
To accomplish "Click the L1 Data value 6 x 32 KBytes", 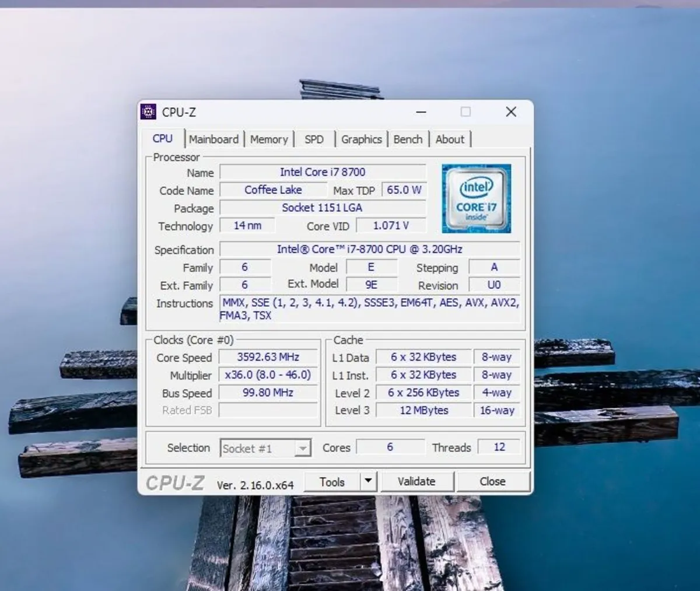I will coord(423,357).
